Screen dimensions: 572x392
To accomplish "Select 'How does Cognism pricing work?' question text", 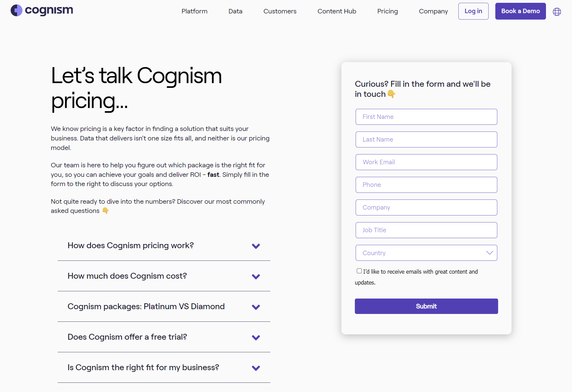I will pos(131,246).
